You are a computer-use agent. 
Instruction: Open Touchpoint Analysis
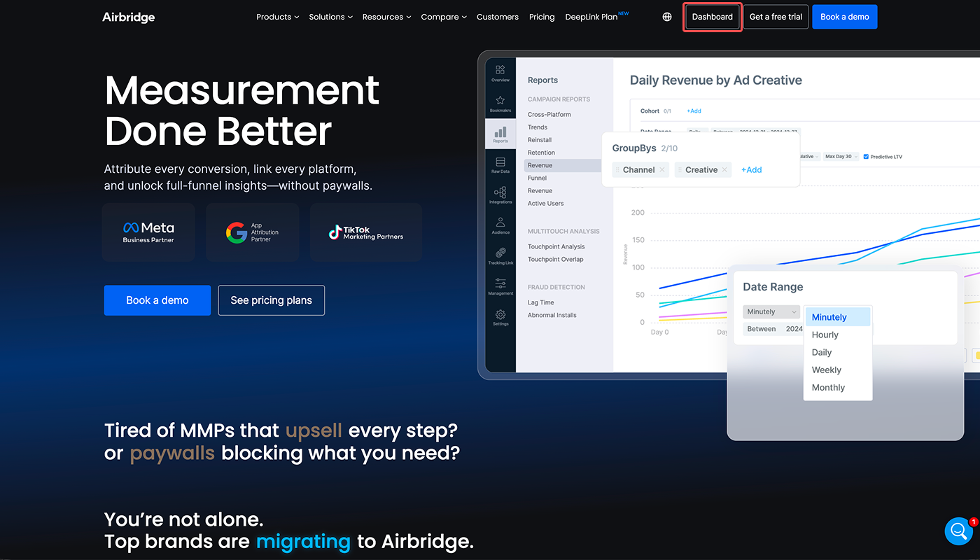[556, 246]
